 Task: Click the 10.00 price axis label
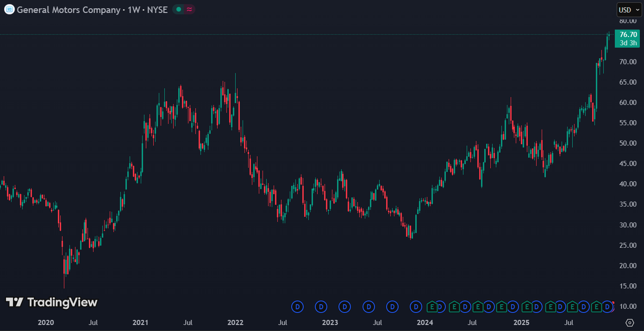[628, 306]
